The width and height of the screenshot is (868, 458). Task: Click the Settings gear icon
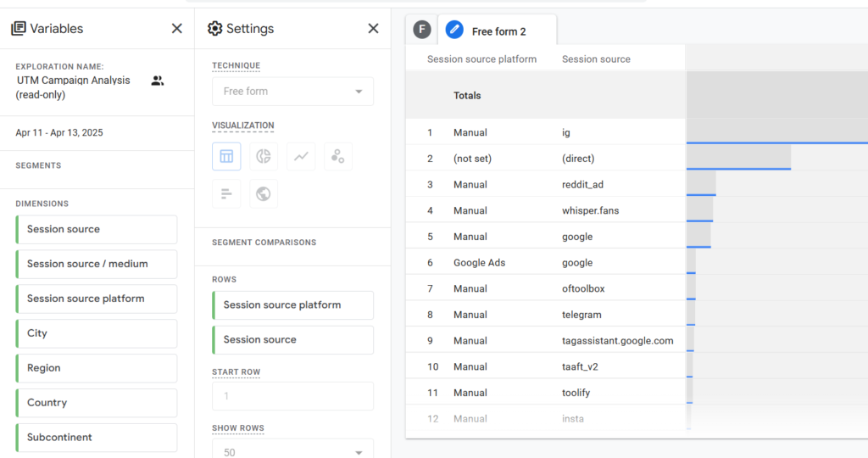coord(214,28)
